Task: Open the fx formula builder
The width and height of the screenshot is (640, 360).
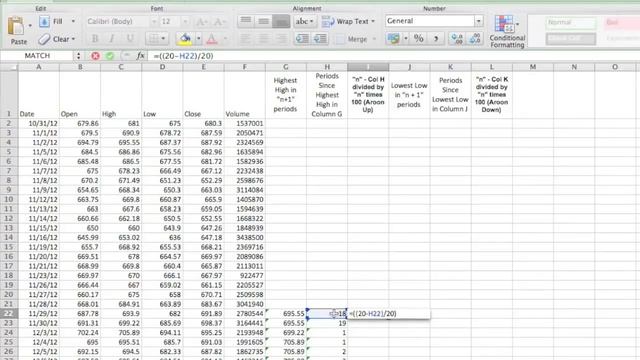Action: 140,56
